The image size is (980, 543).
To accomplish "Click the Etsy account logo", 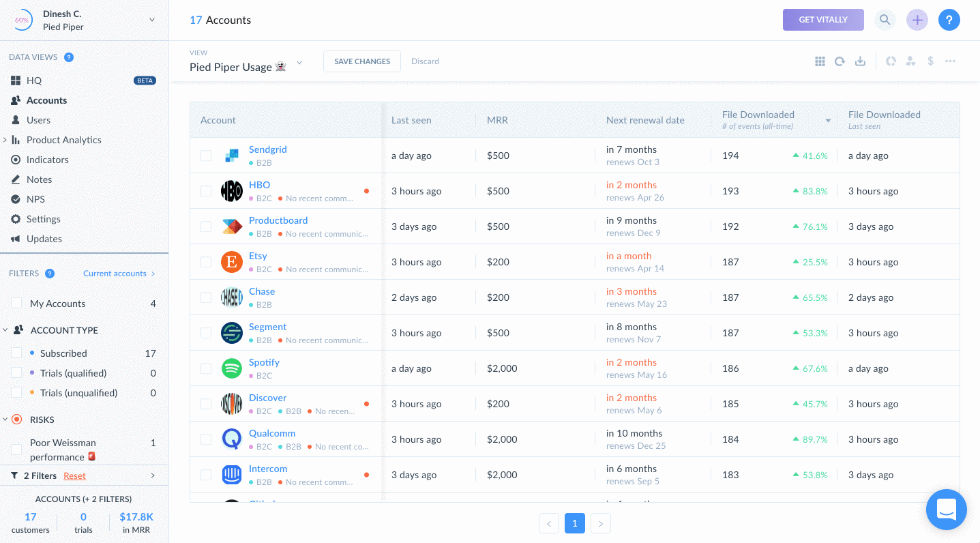I will [x=232, y=262].
